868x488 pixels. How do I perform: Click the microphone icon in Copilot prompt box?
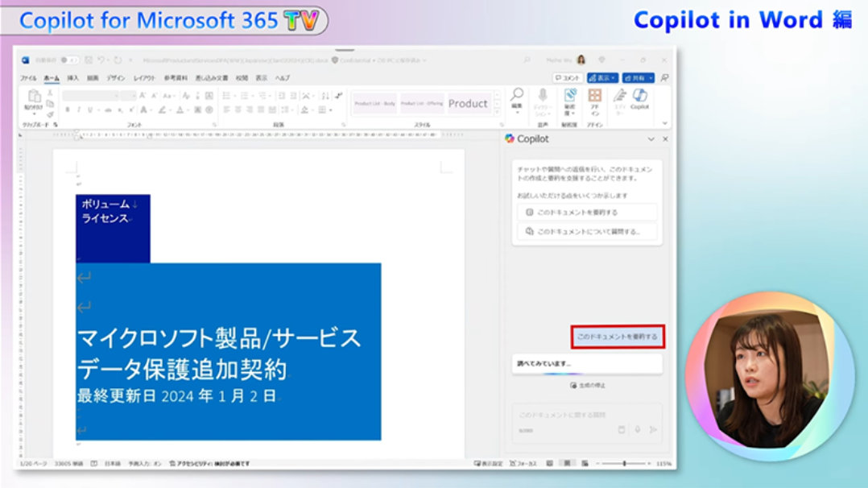[637, 430]
